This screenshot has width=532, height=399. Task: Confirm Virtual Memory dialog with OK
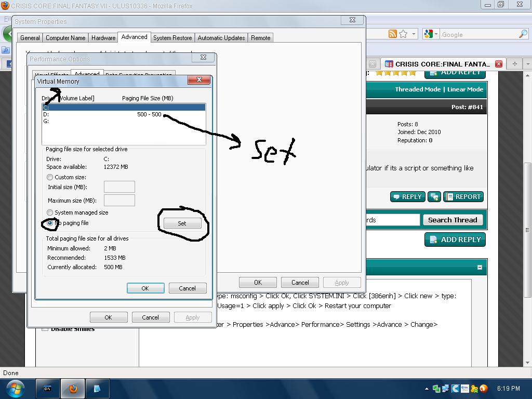[x=145, y=288]
